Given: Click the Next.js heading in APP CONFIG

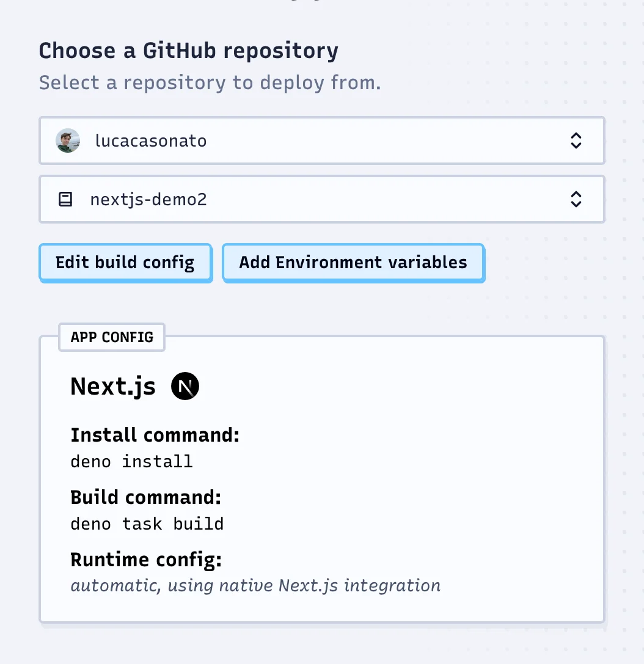Looking at the screenshot, I should point(112,385).
